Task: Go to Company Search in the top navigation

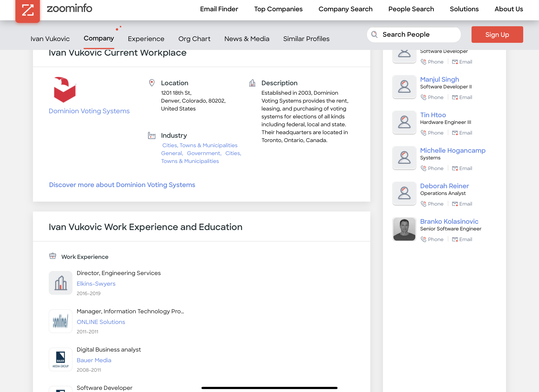Action: pyautogui.click(x=345, y=9)
